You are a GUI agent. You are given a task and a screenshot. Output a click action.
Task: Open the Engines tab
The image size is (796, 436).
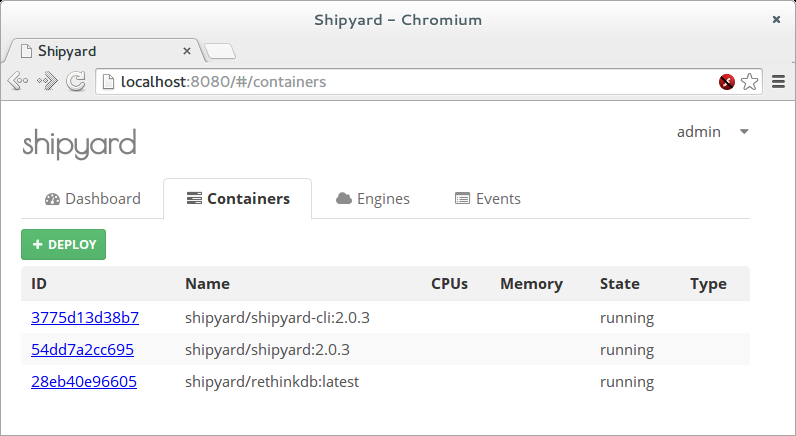pos(373,198)
